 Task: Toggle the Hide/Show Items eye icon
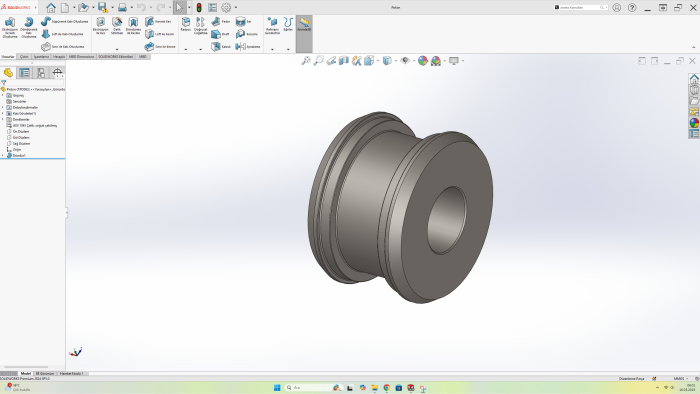click(x=405, y=61)
